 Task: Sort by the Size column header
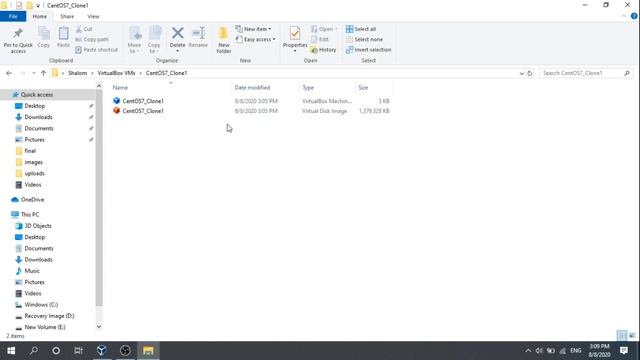363,88
